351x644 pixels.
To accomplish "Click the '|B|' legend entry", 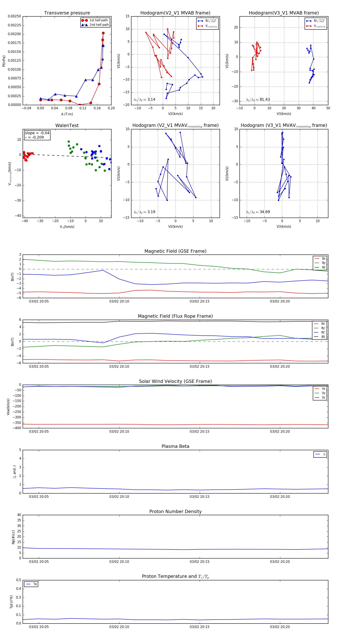I will click(320, 337).
